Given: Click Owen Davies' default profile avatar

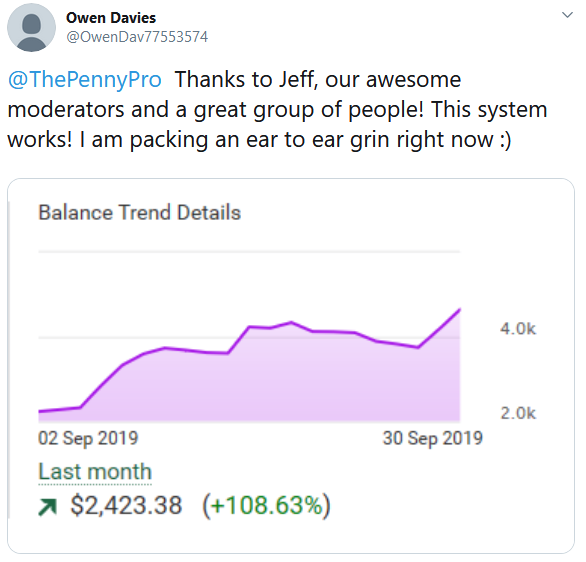Looking at the screenshot, I should click(31, 27).
